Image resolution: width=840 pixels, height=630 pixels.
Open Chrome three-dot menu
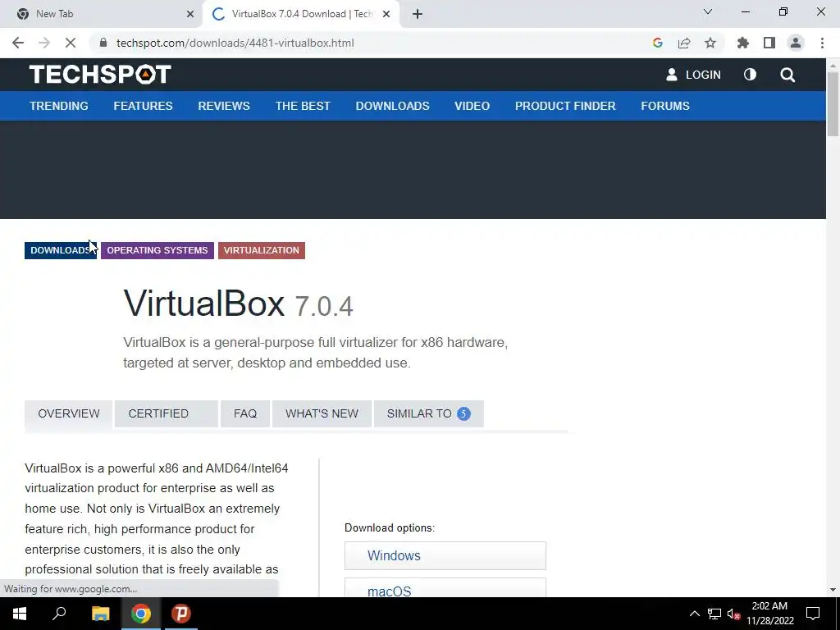tap(822, 43)
